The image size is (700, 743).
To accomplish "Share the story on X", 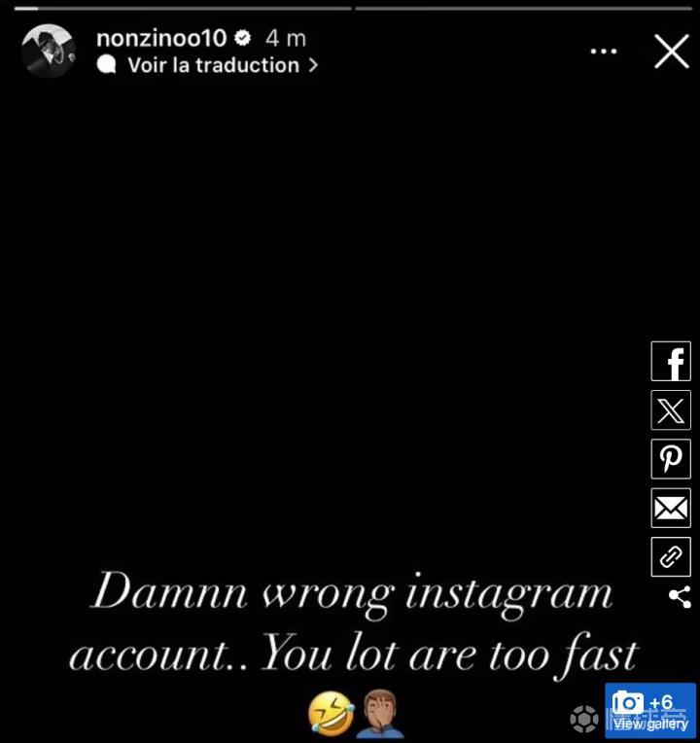I will point(671,409).
